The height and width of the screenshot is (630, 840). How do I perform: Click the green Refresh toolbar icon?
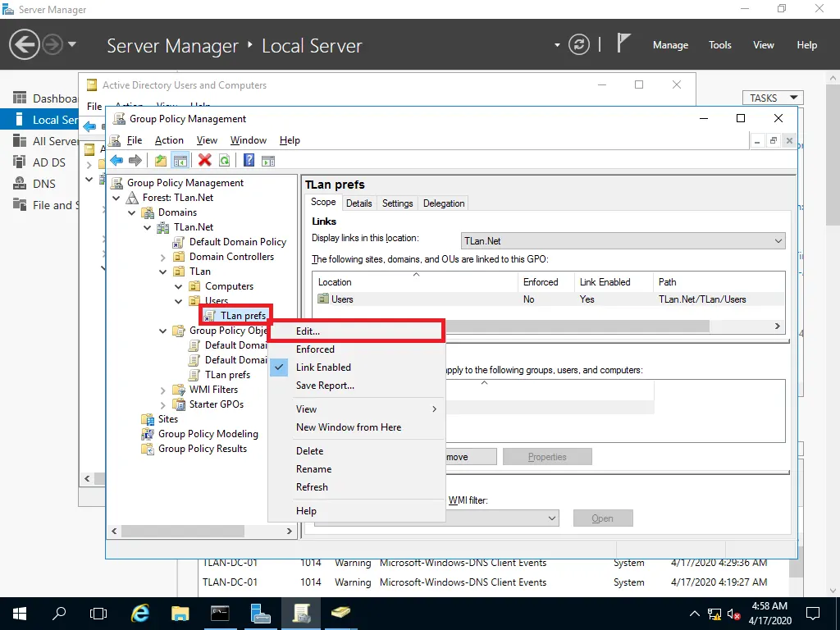[x=225, y=160]
